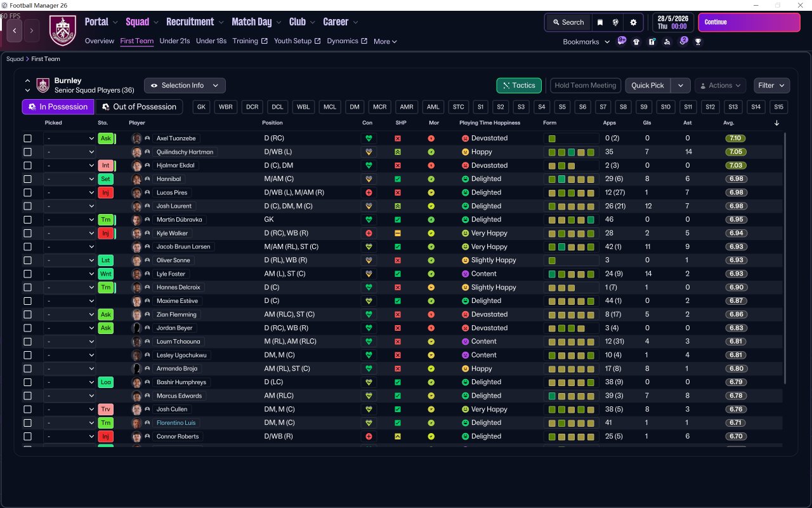Click Lyle Foster's form squares bar
812x508 pixels.
tap(571, 274)
